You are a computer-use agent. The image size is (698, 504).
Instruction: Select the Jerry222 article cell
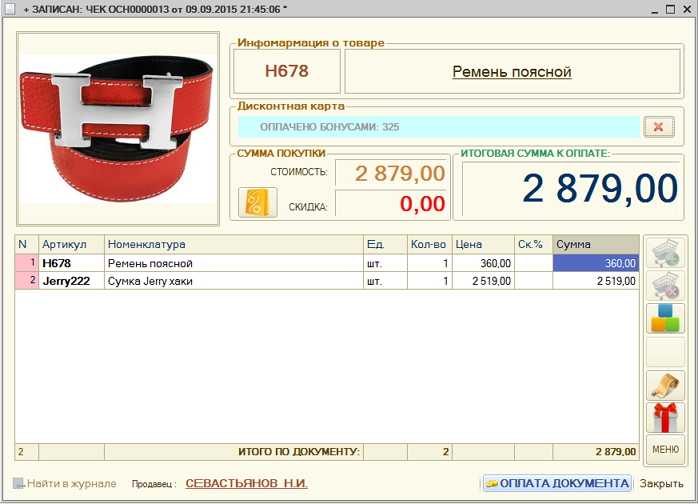coord(71,281)
